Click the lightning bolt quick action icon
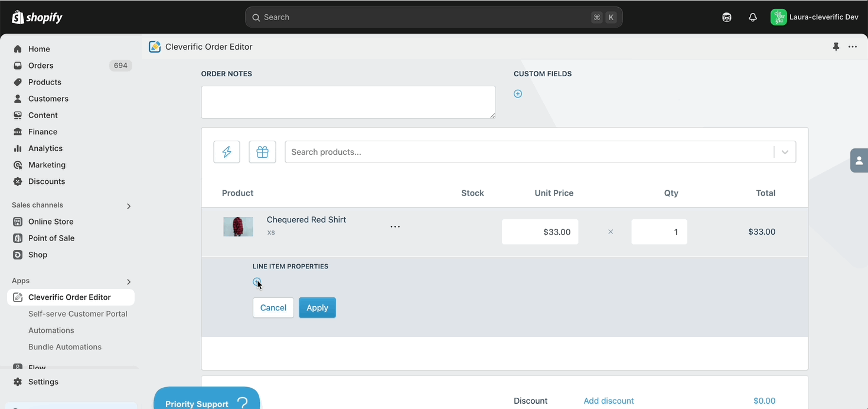 click(x=227, y=152)
